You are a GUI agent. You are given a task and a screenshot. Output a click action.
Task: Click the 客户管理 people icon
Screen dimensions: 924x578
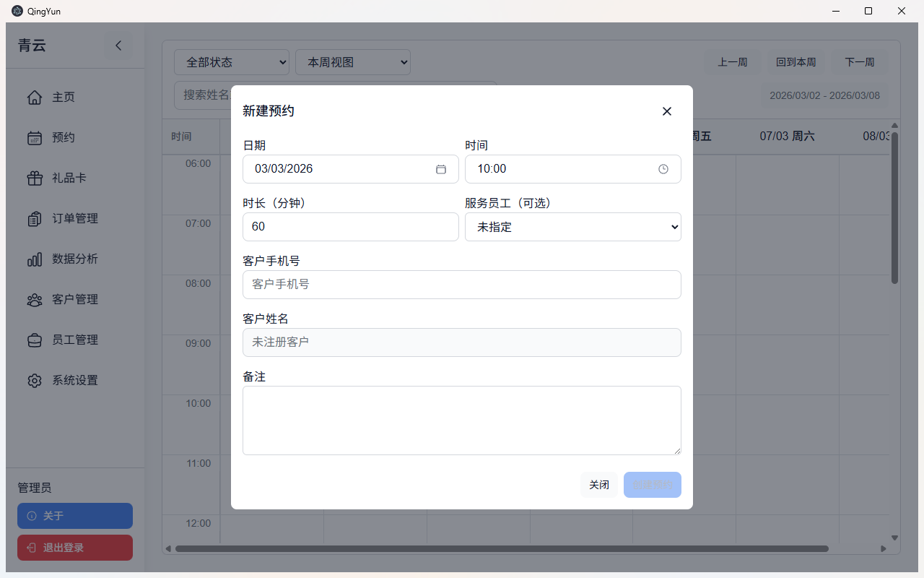35,299
